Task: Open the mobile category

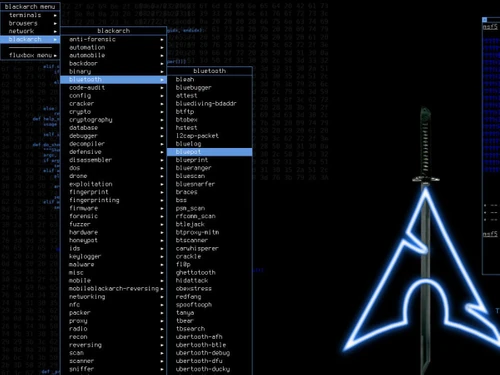Action: pos(113,280)
